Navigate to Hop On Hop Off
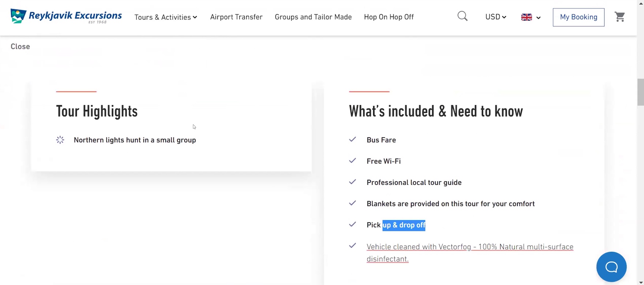 tap(389, 17)
